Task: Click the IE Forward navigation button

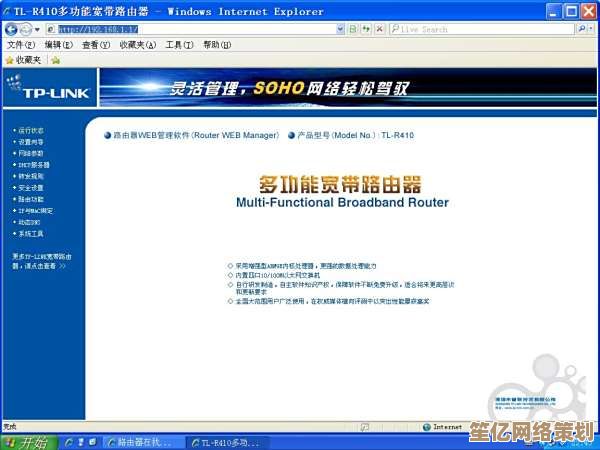Action: (x=25, y=29)
